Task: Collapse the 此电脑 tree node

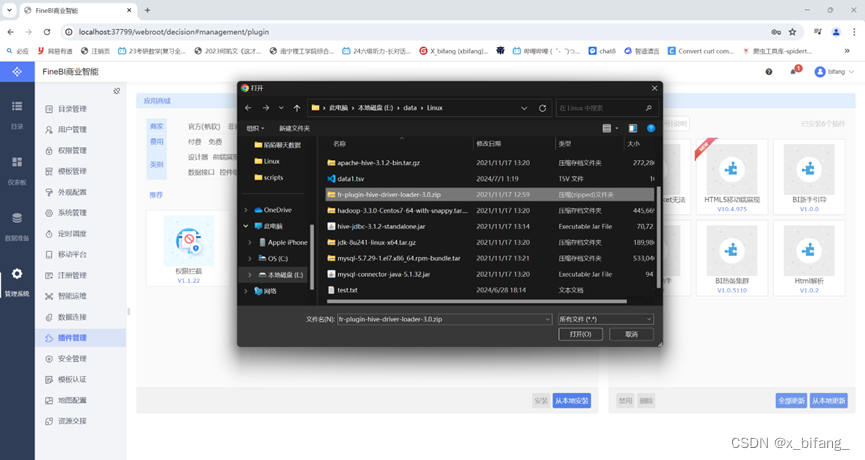Action: coord(246,226)
